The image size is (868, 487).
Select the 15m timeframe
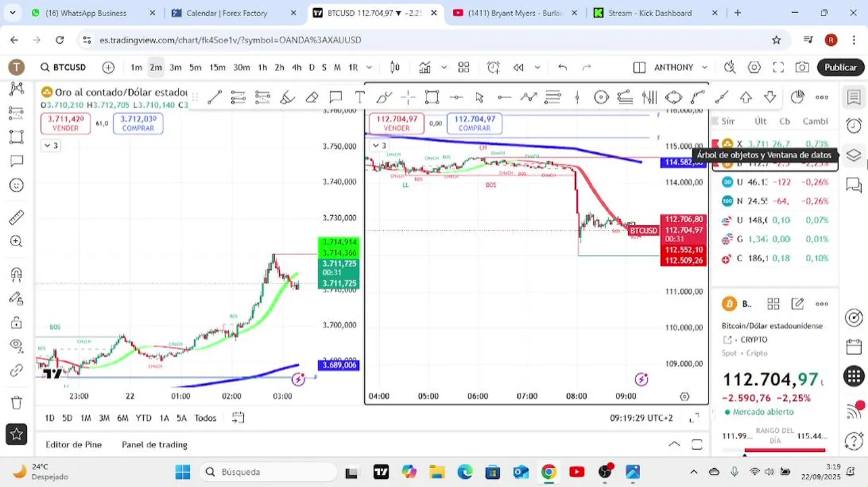217,67
